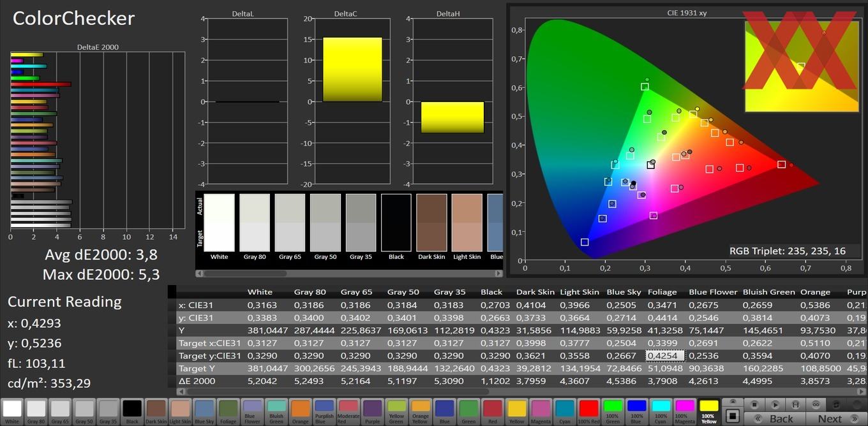Select the Gray 50 swatch
The image size is (868, 426).
[84, 411]
